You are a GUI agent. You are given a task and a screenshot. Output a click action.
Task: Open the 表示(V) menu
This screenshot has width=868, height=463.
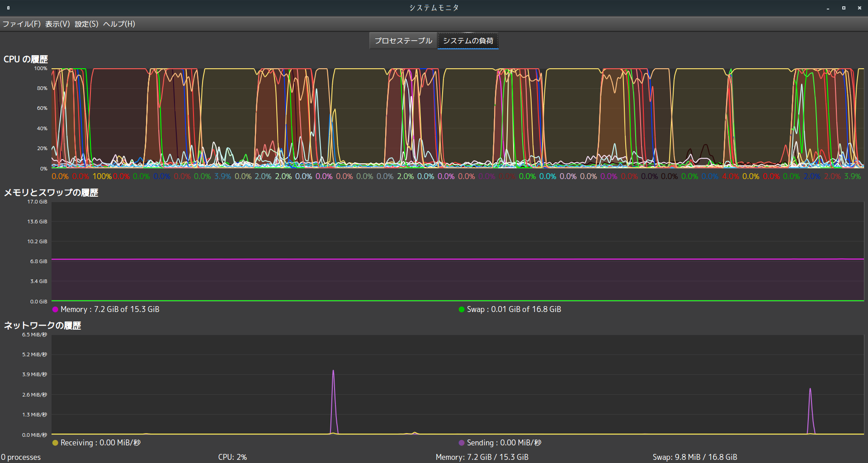click(57, 24)
